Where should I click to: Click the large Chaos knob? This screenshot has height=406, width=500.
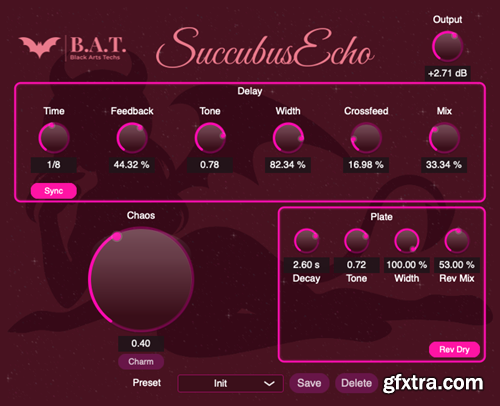click(141, 279)
